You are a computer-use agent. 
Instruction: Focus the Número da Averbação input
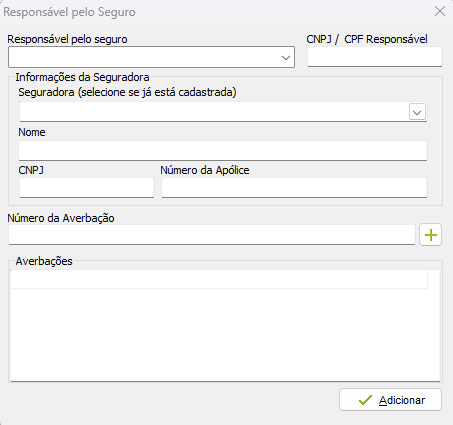212,235
